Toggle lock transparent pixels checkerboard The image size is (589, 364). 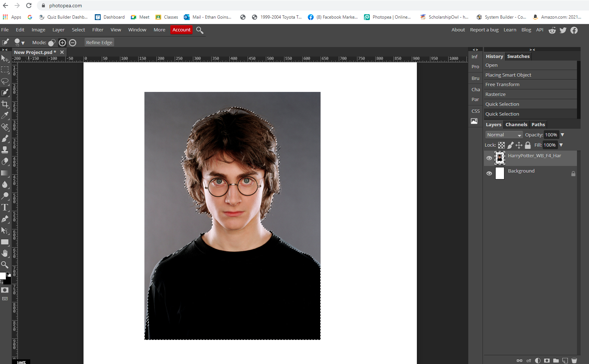501,145
